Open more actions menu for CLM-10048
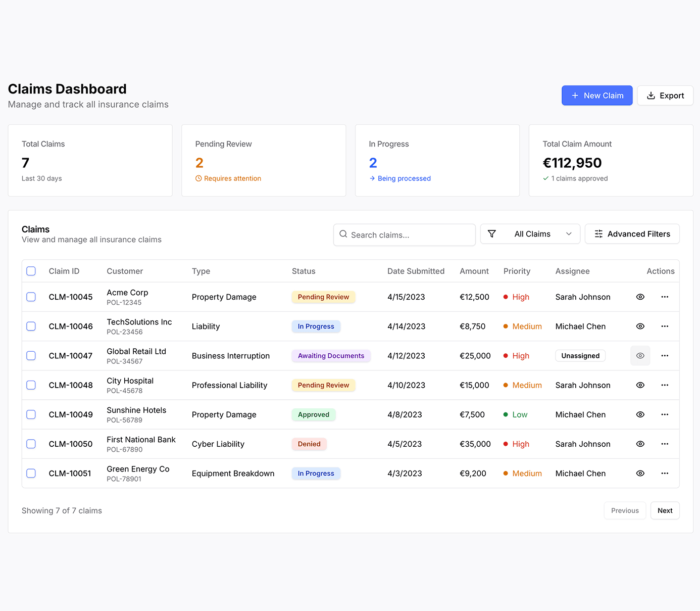 [665, 385]
